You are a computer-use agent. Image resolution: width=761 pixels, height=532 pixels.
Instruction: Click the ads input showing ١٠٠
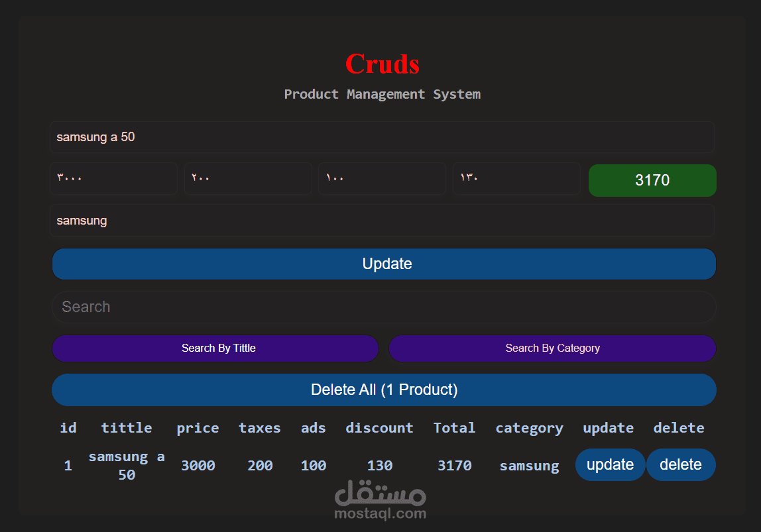pyautogui.click(x=382, y=178)
